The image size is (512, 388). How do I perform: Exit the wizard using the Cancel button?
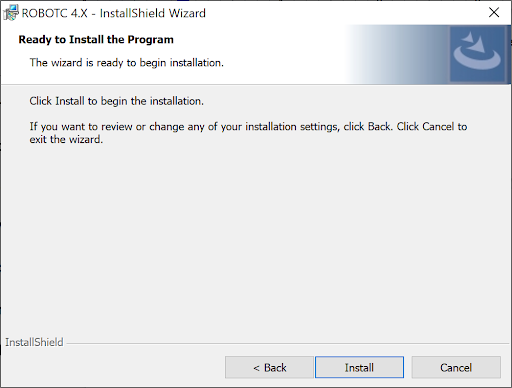456,367
